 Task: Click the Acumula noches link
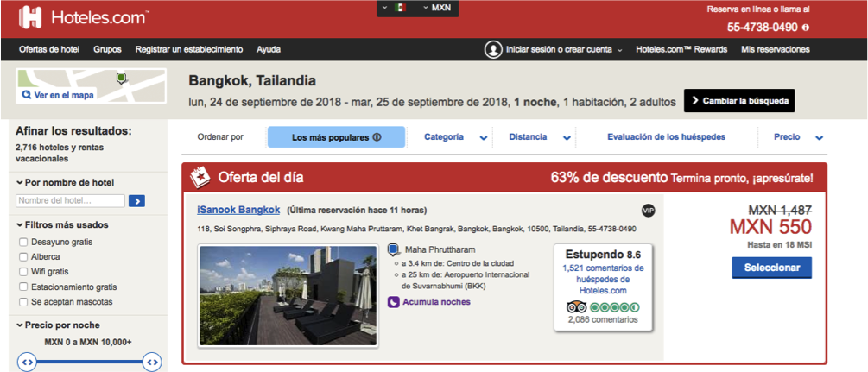pos(436,302)
